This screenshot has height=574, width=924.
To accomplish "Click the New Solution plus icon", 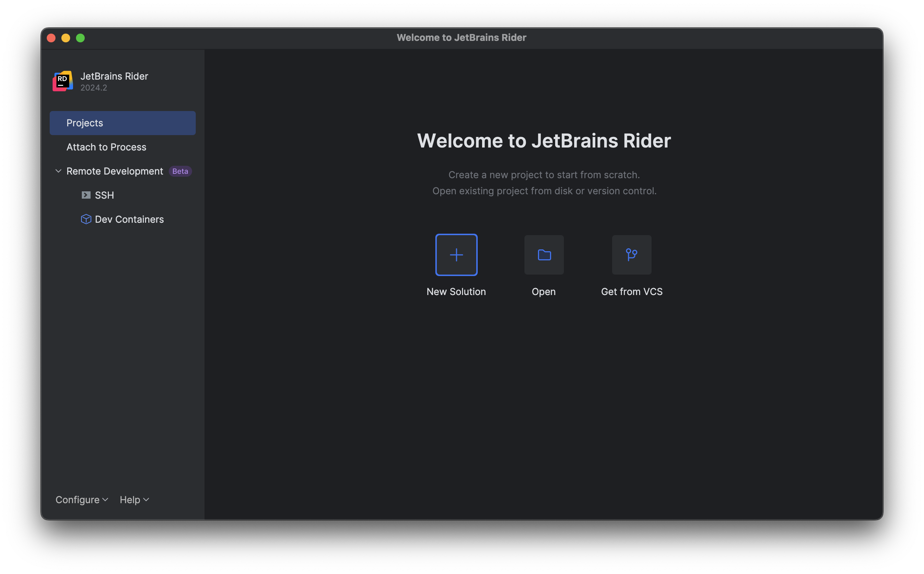I will click(x=456, y=255).
